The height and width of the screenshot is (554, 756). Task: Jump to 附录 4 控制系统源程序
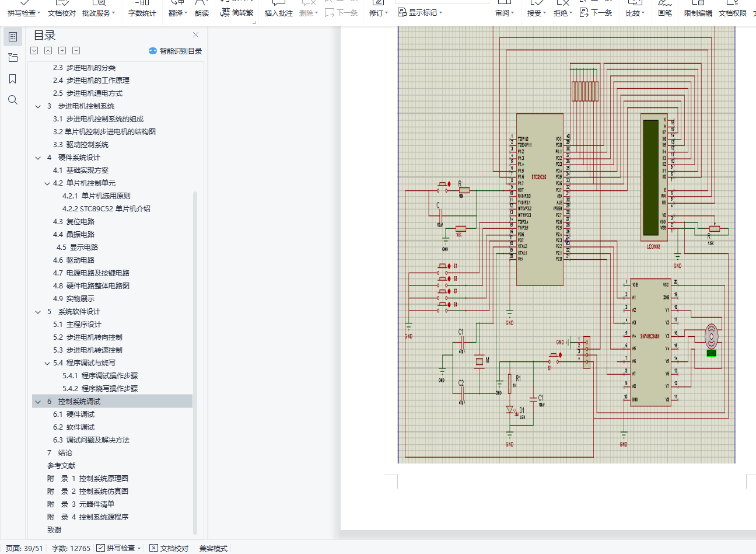click(x=88, y=517)
